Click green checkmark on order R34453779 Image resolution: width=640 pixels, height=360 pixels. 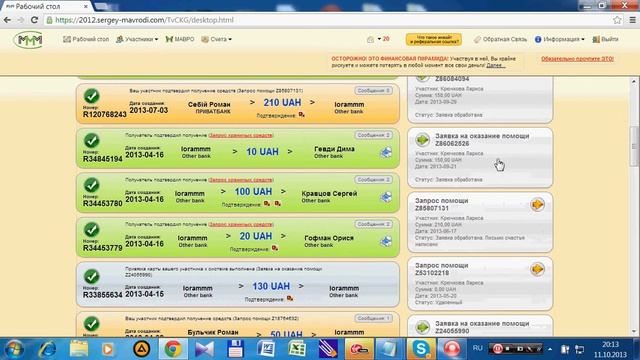[x=91, y=230]
